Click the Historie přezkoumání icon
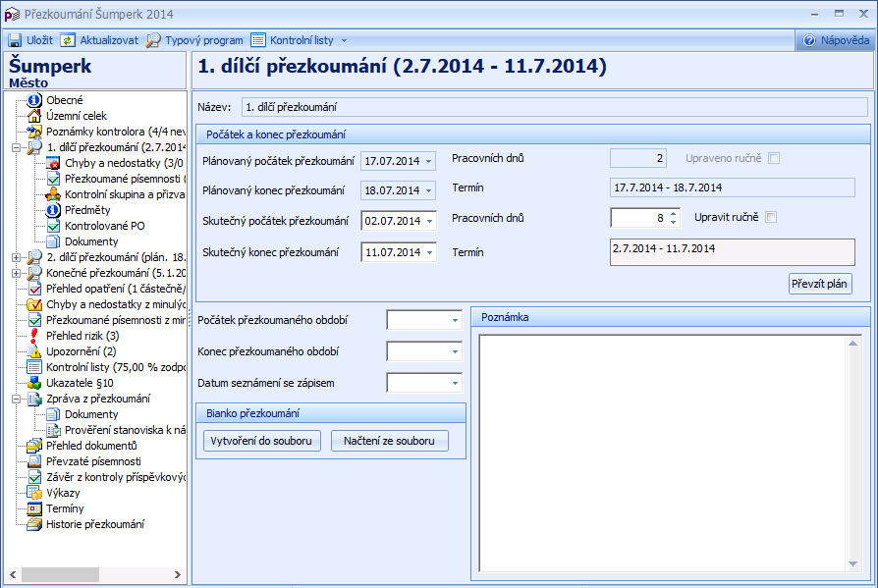 click(x=34, y=524)
